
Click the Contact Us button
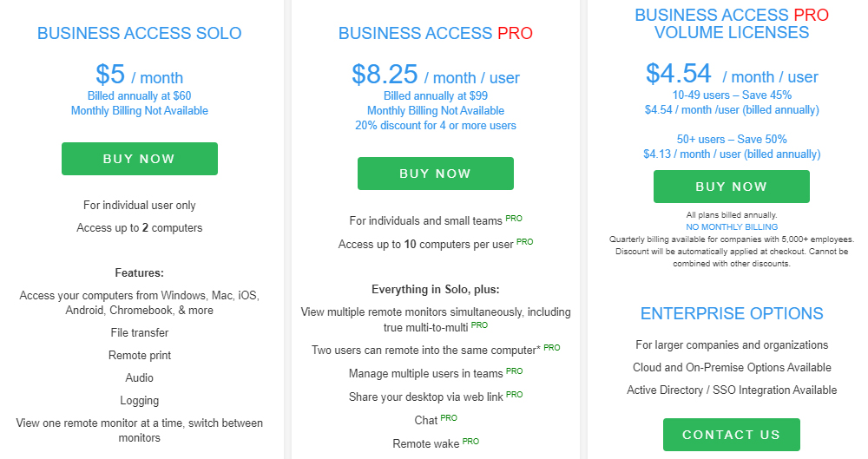pos(731,435)
